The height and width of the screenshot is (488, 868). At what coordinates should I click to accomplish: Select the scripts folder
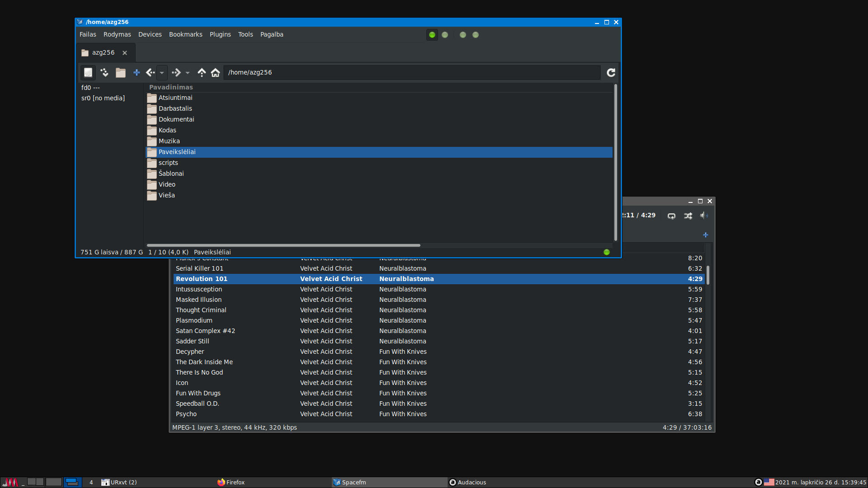point(379,163)
